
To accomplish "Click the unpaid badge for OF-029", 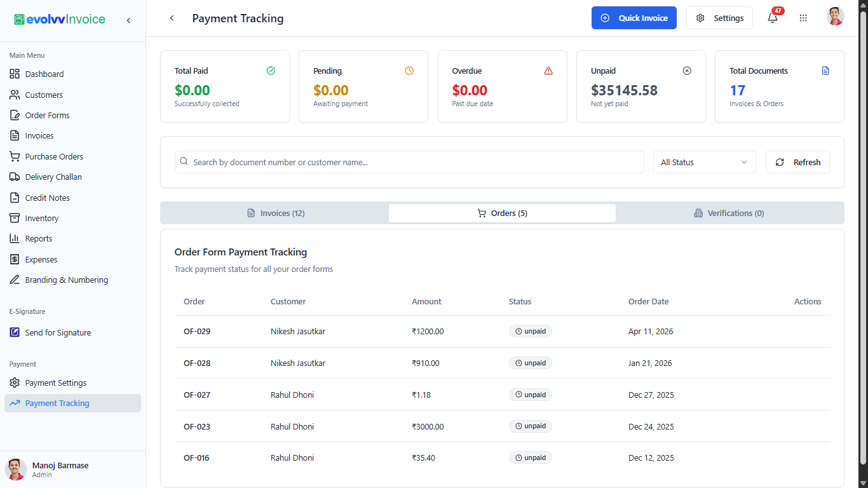I will point(531,331).
